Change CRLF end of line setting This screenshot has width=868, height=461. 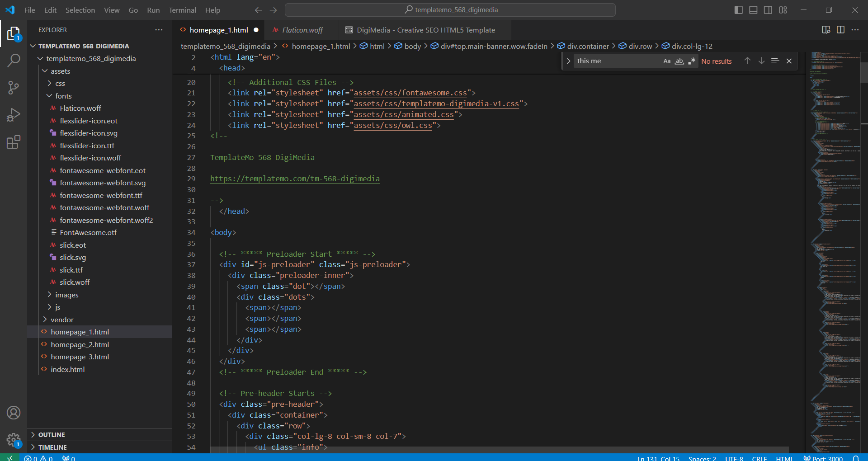pyautogui.click(x=759, y=458)
